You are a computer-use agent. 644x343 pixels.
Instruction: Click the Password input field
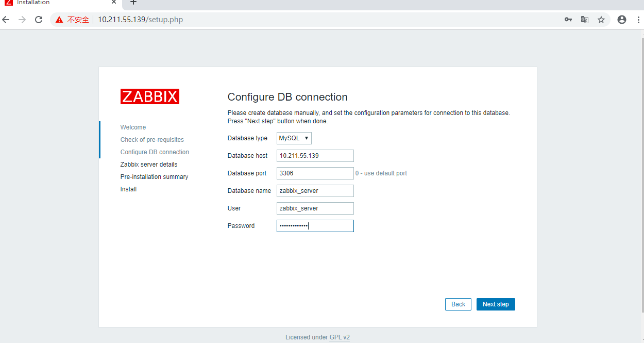click(x=315, y=226)
